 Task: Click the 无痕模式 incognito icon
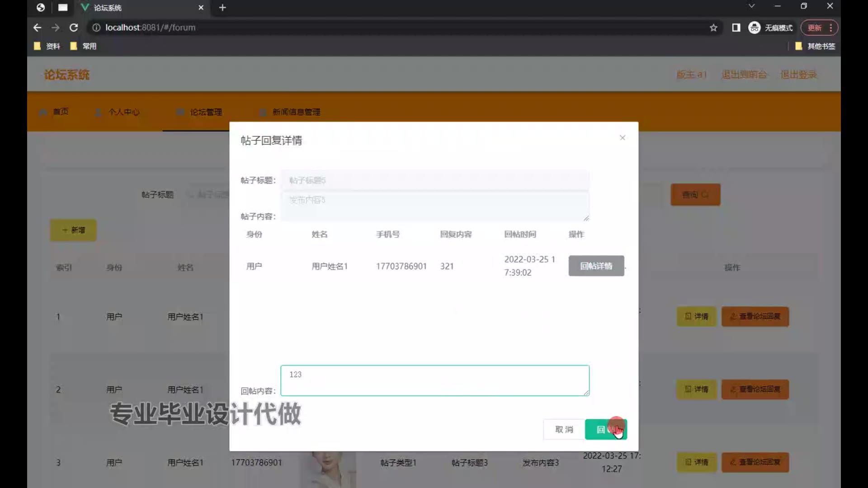point(754,28)
